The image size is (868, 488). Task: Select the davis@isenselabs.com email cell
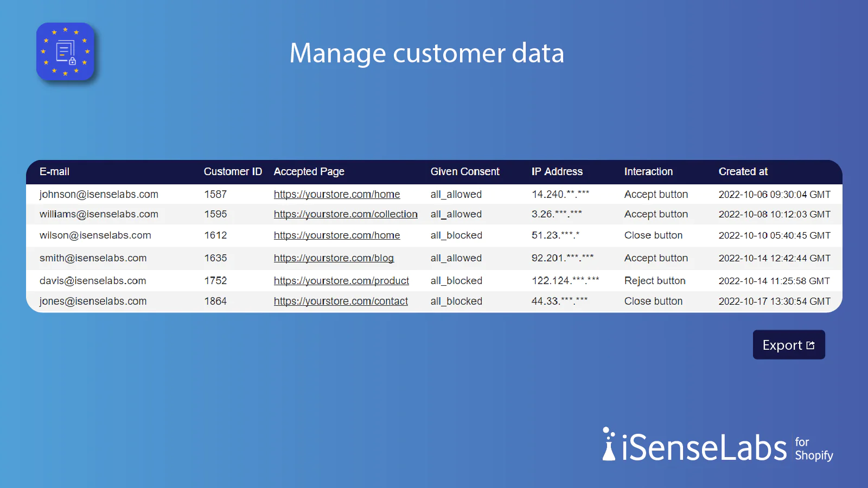[93, 281]
